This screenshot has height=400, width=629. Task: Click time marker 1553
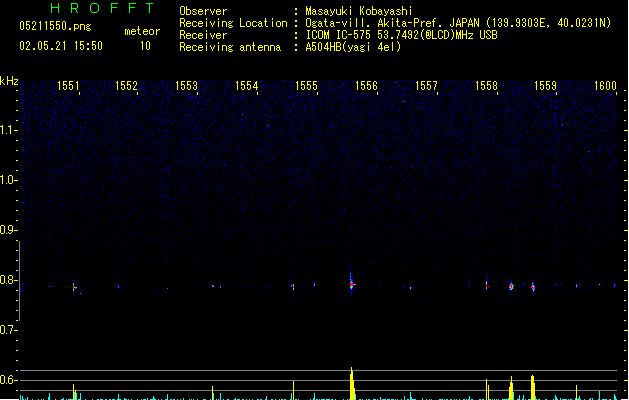click(187, 86)
